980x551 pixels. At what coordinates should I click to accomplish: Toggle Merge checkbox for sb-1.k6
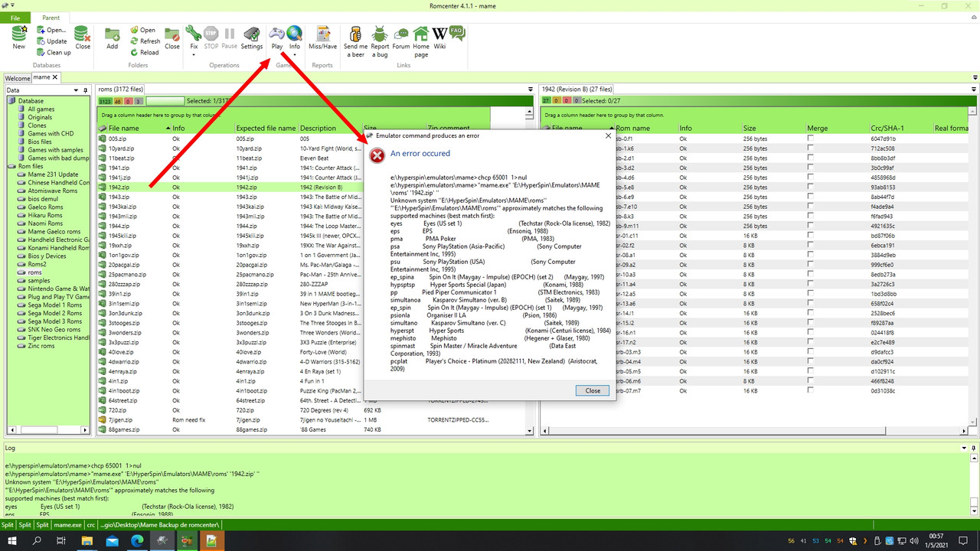(x=811, y=148)
